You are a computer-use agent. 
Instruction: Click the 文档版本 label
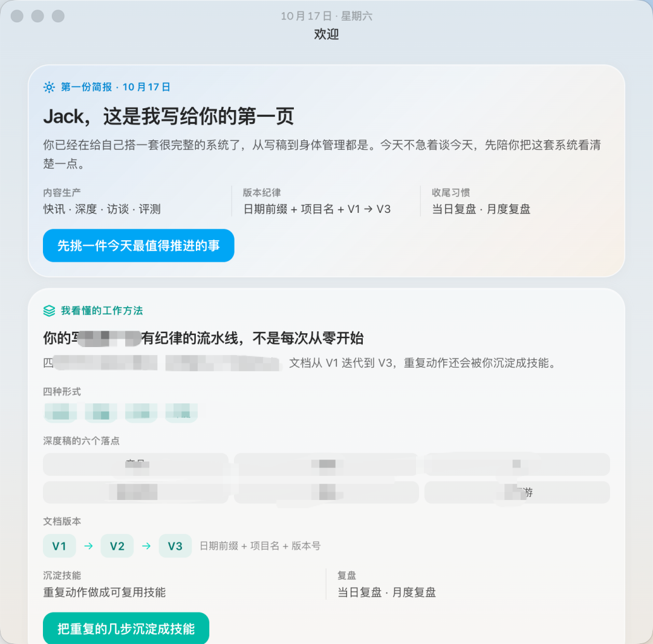62,521
